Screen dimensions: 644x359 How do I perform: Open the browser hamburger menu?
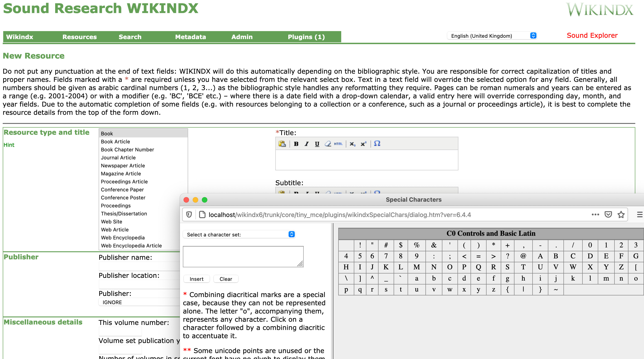[x=640, y=215]
